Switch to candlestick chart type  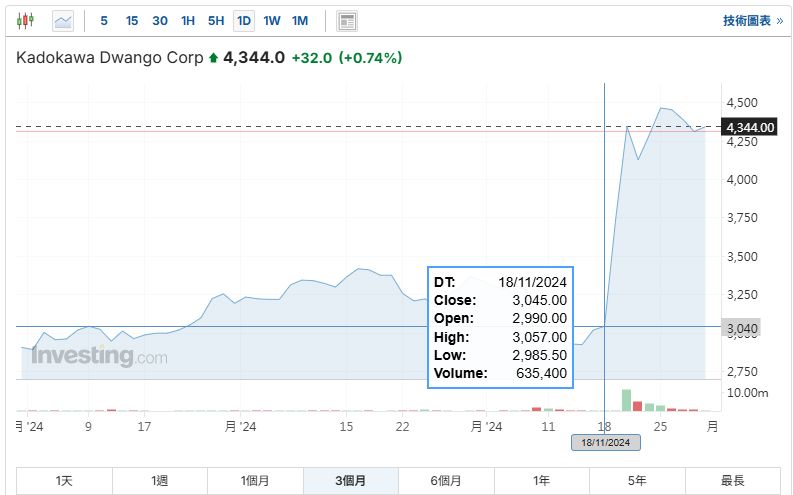26,20
